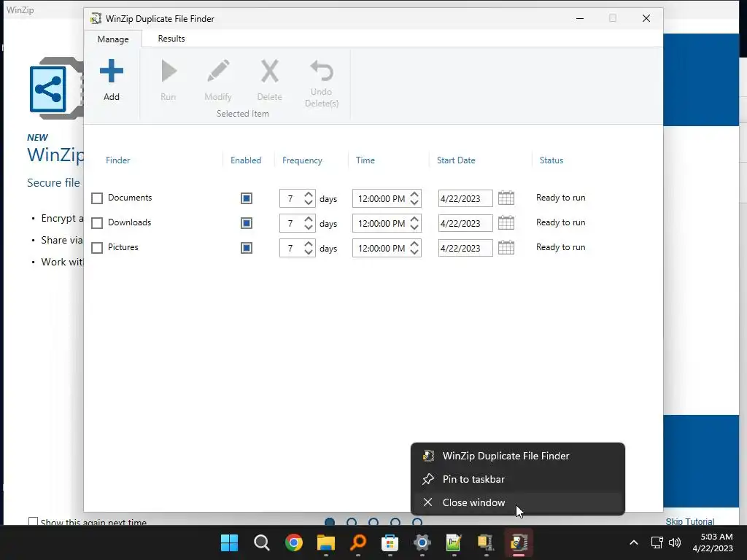Click the Pictures frequency number field
Image resolution: width=747 pixels, height=560 pixels.
(290, 248)
